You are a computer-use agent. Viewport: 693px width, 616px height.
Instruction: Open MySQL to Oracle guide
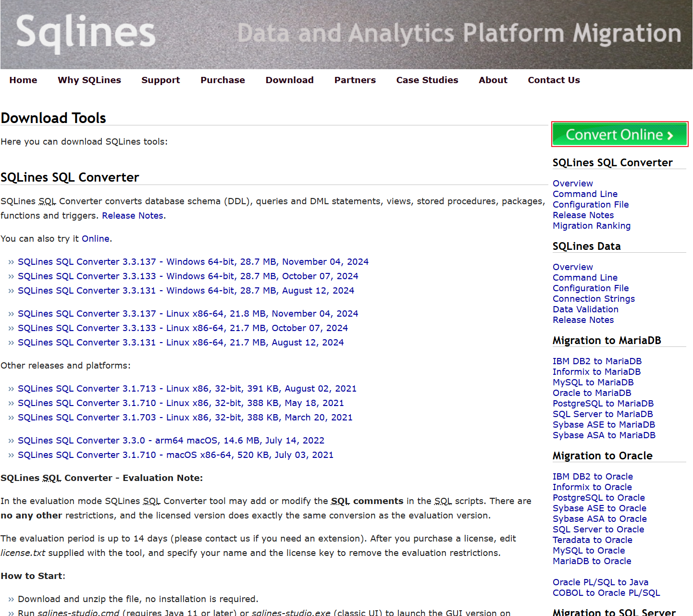click(x=589, y=551)
